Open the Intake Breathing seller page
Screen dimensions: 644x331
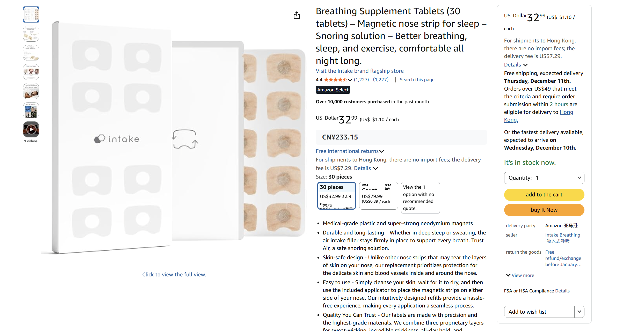click(x=562, y=235)
